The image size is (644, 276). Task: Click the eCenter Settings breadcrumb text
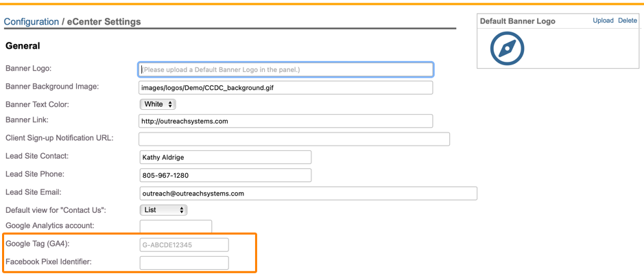coord(104,22)
